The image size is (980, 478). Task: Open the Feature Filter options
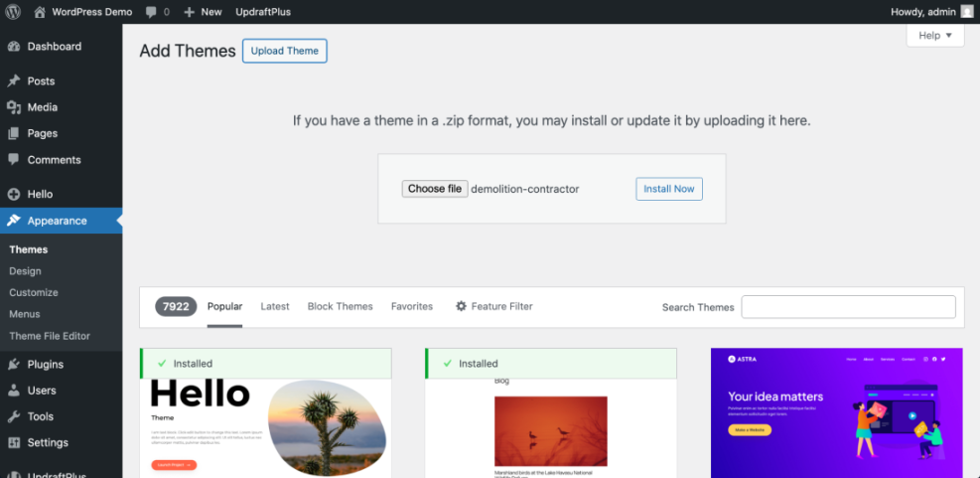click(494, 306)
